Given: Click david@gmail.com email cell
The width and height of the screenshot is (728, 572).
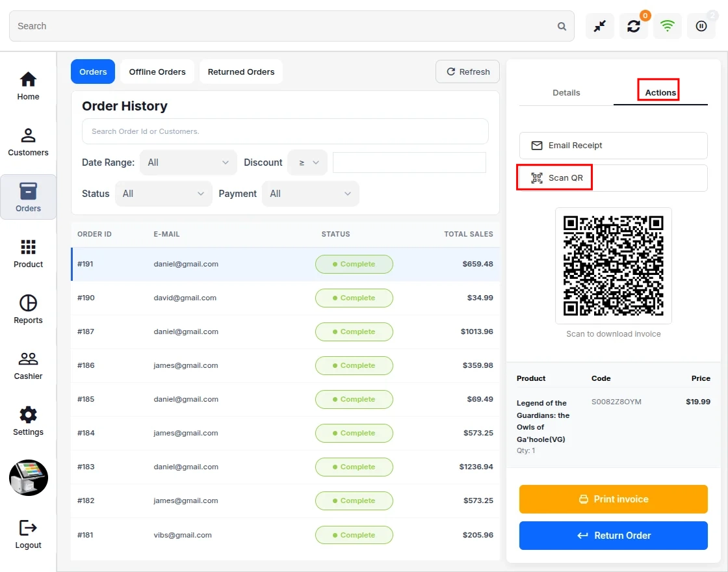Looking at the screenshot, I should point(185,298).
